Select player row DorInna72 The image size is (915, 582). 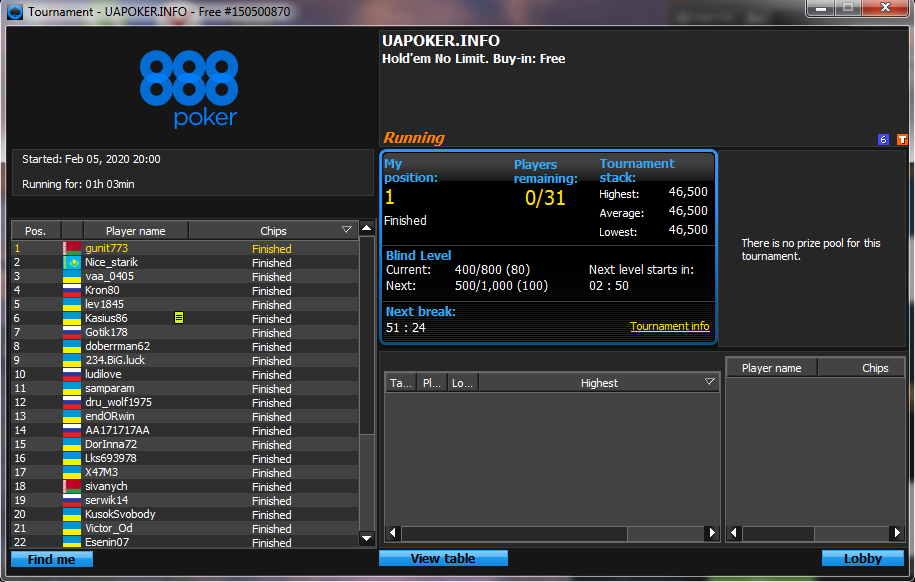click(185, 444)
